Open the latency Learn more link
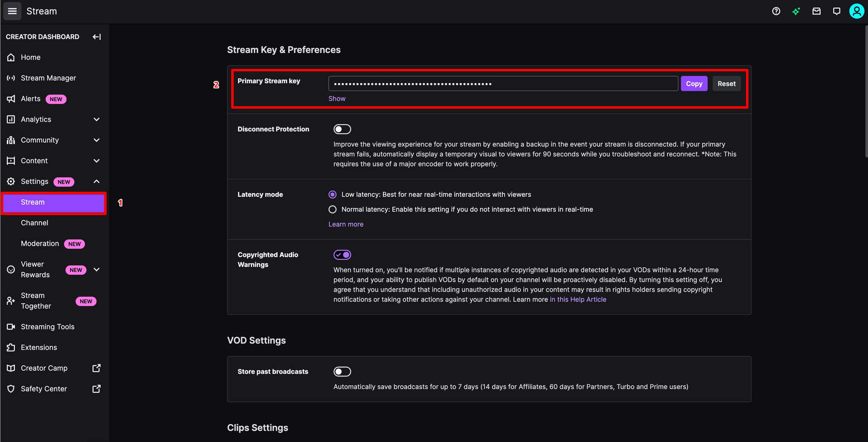This screenshot has width=868, height=442. [346, 224]
